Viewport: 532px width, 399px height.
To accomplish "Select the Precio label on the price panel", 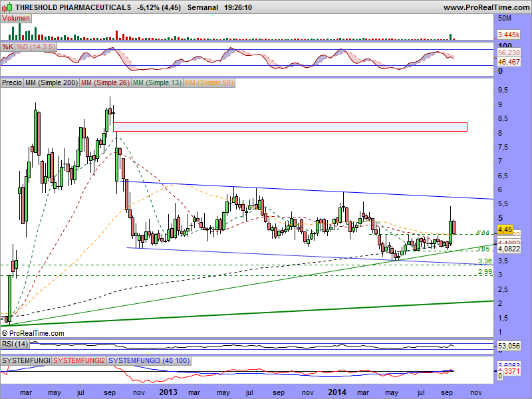I will tap(12, 82).
